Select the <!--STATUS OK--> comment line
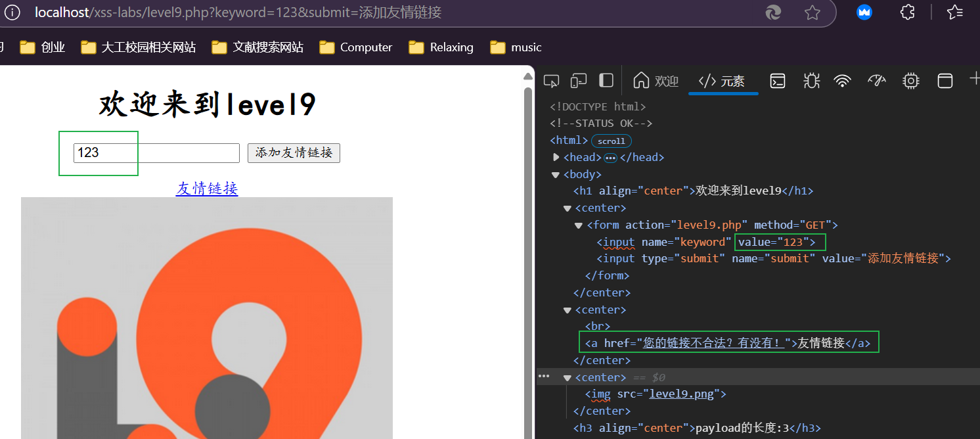 (x=601, y=124)
